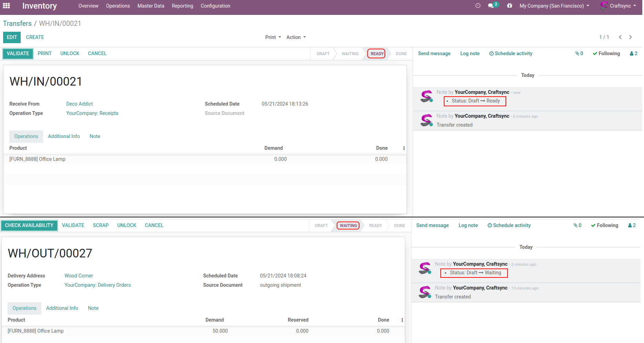Open the conversations chat icon
This screenshot has height=343, width=644.
coord(491,6)
